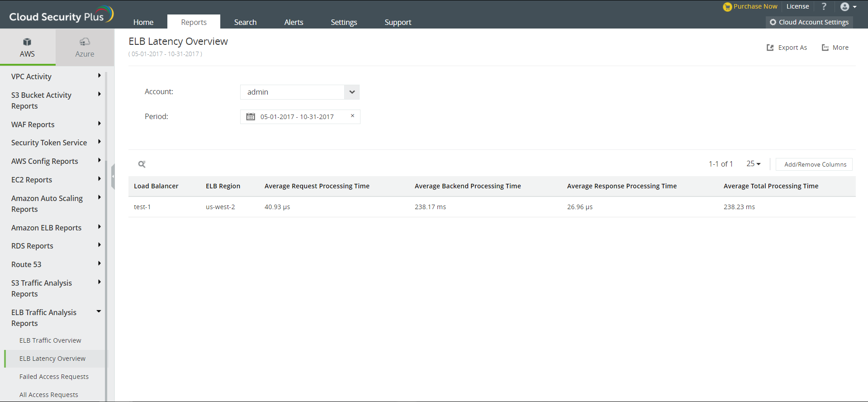Switch to the Azure cloud tab
Viewport: 868px width, 402px height.
pos(85,48)
